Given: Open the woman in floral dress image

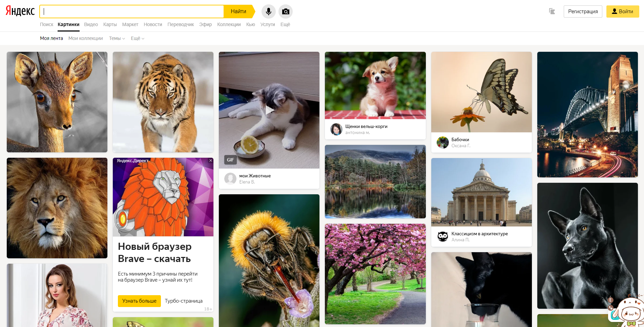Looking at the screenshot, I should pyautogui.click(x=57, y=295).
